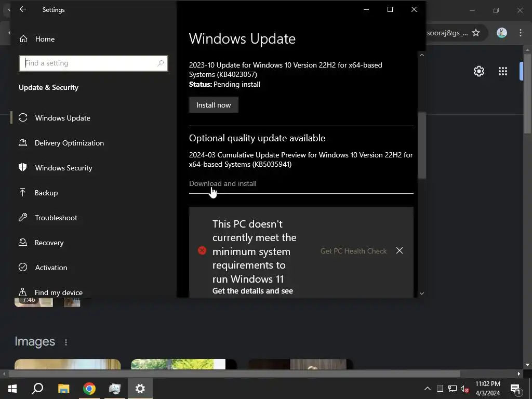Open the taskbar clock showing 11:02 PM

[x=488, y=389]
